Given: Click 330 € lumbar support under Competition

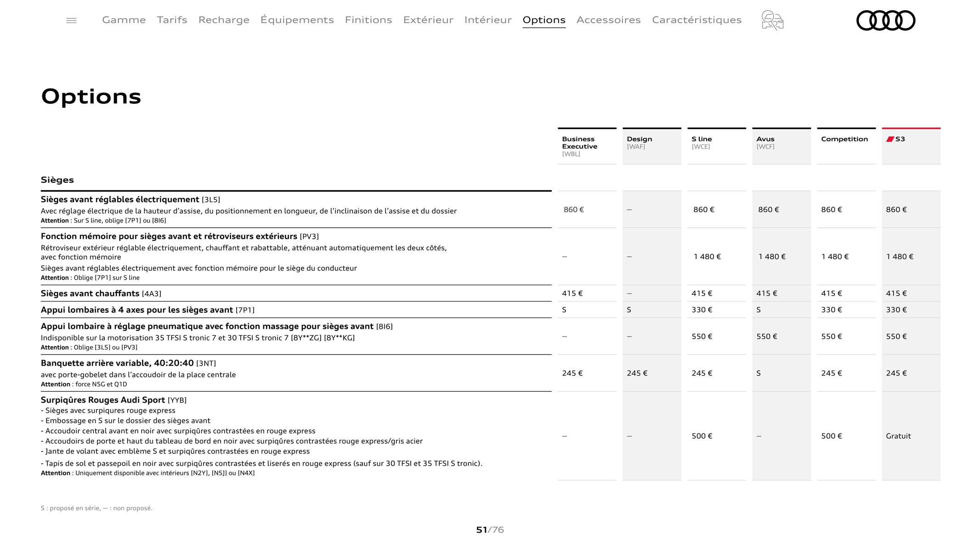Looking at the screenshot, I should (832, 310).
